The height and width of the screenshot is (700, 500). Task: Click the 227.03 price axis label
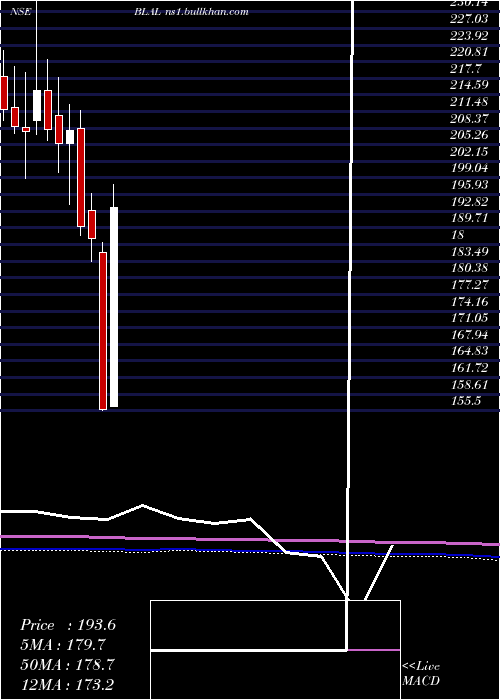(469, 19)
